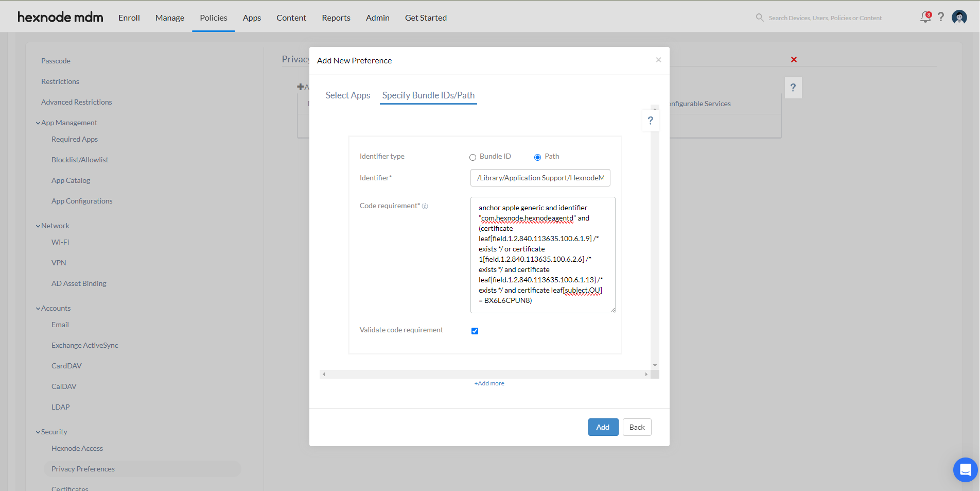Open the help icon inside the dialog

point(651,121)
